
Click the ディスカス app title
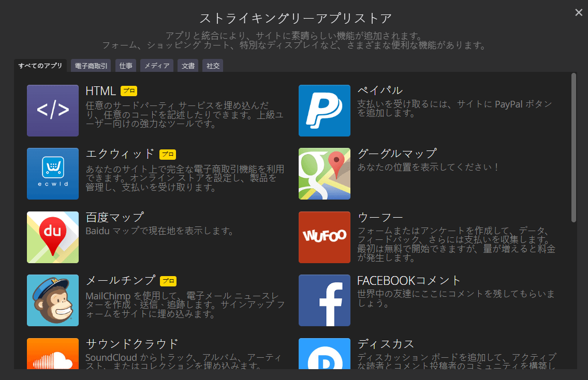click(386, 344)
